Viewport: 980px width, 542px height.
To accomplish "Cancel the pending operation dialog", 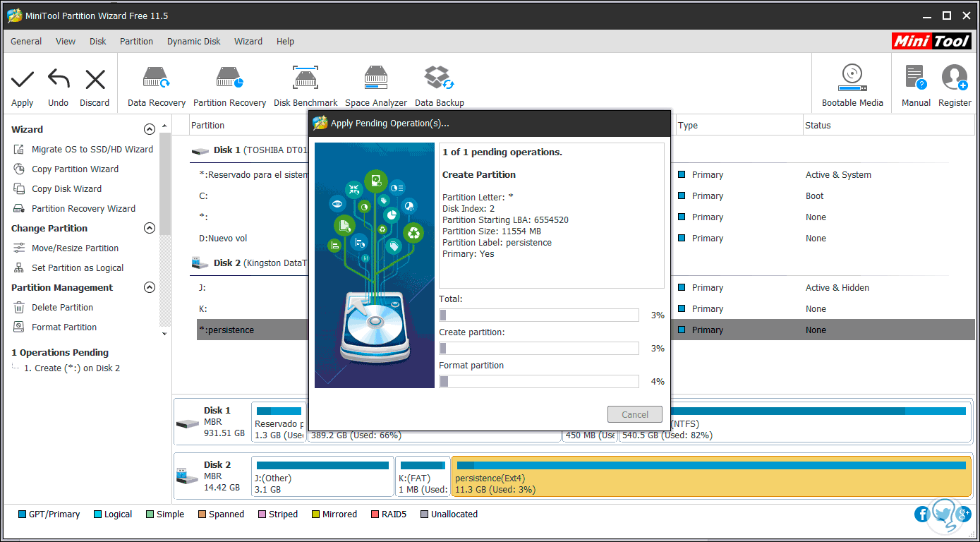I will (x=634, y=414).
